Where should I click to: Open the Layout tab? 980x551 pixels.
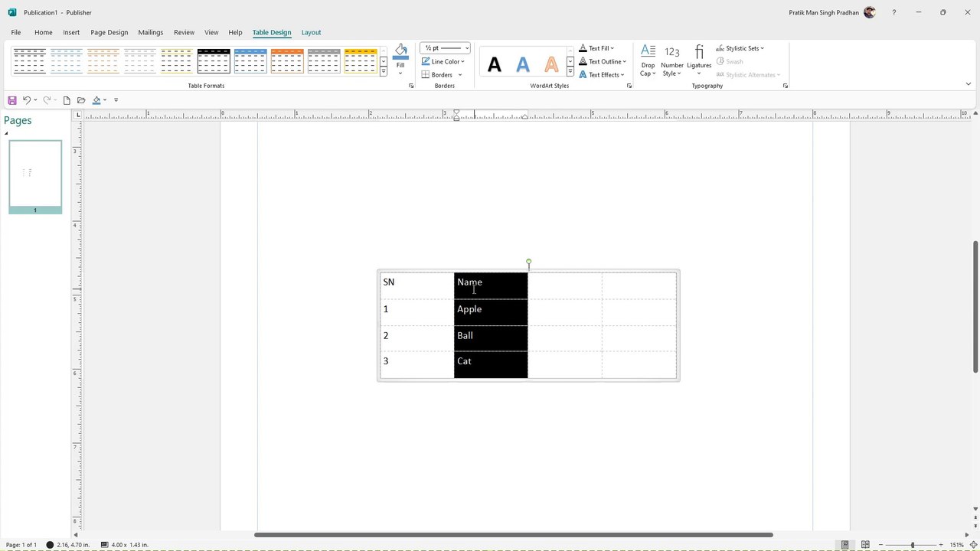pyautogui.click(x=311, y=32)
